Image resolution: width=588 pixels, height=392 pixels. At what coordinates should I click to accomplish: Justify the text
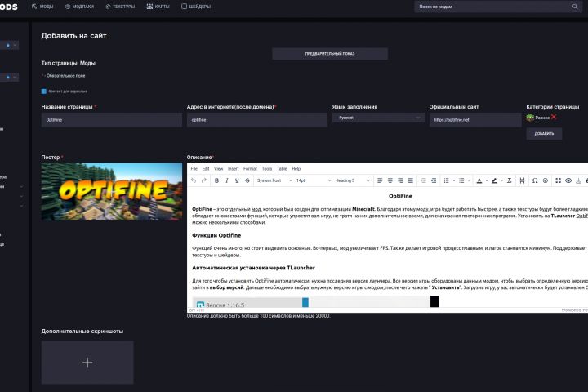pos(411,180)
